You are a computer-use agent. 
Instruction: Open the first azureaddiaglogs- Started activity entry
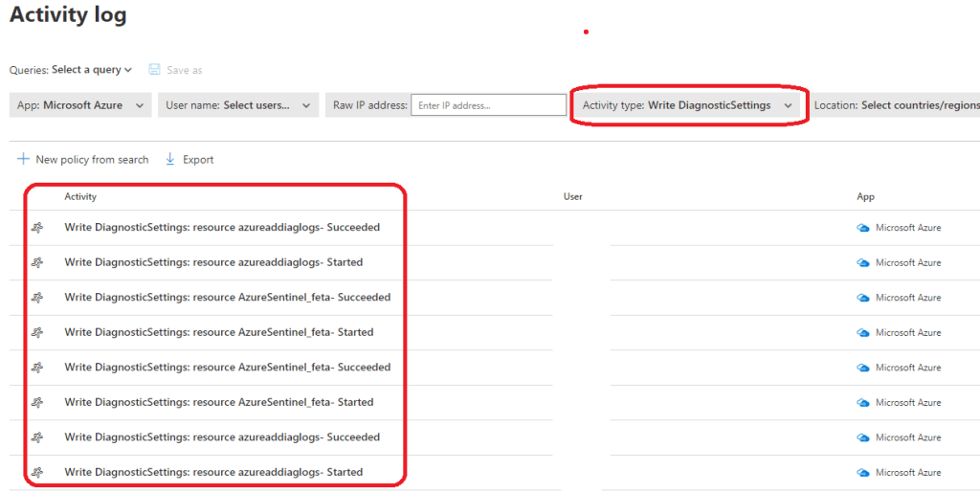pyautogui.click(x=213, y=262)
